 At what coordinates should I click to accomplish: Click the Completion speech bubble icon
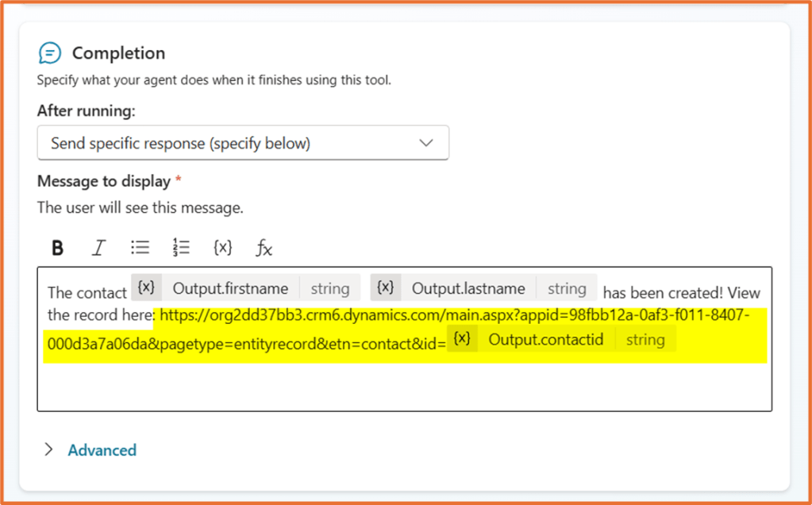click(49, 52)
